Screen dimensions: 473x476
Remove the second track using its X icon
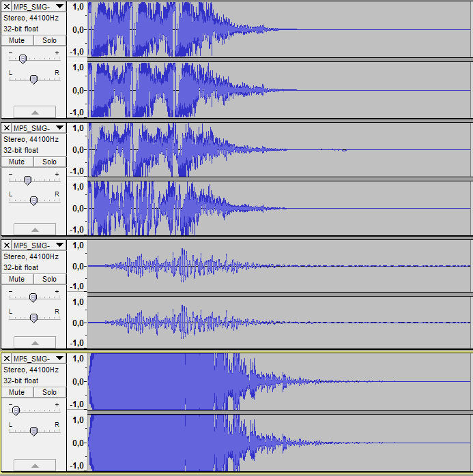(6, 128)
